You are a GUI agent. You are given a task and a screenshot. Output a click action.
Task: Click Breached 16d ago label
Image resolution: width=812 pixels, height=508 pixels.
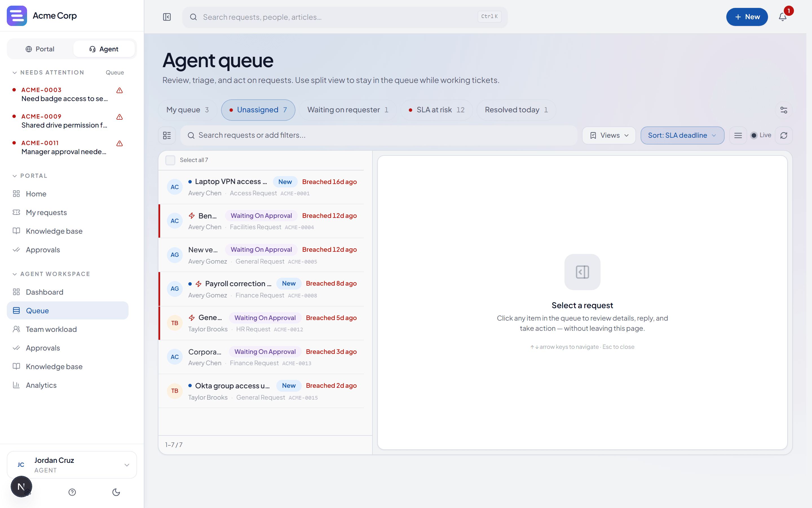329,182
